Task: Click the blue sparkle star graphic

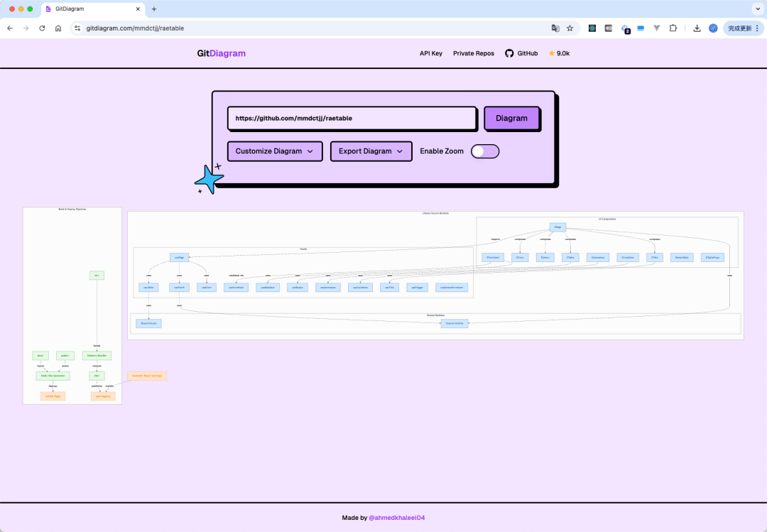Action: (209, 179)
